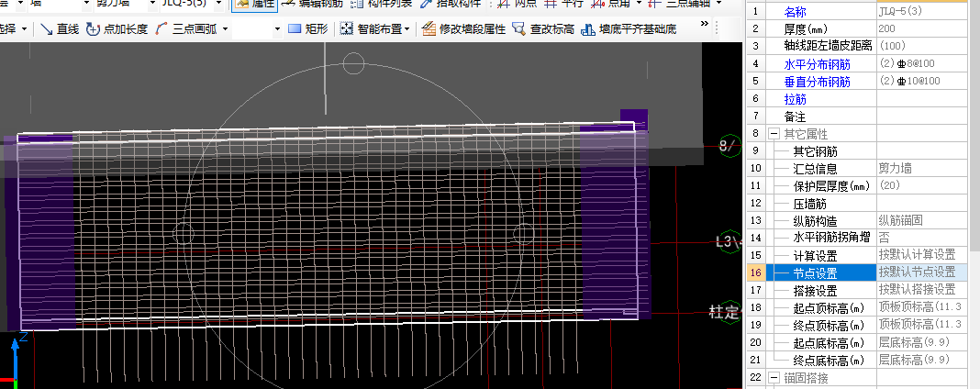
Task: Click the 三点辅轴 three-point auxiliary axis tool
Action: 680,4
